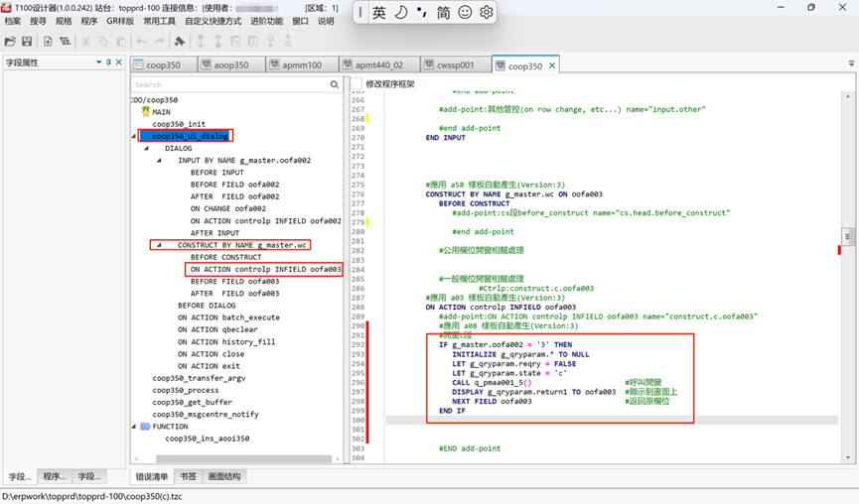Select BEFORE CONSTRUCT tree item

tap(226, 257)
